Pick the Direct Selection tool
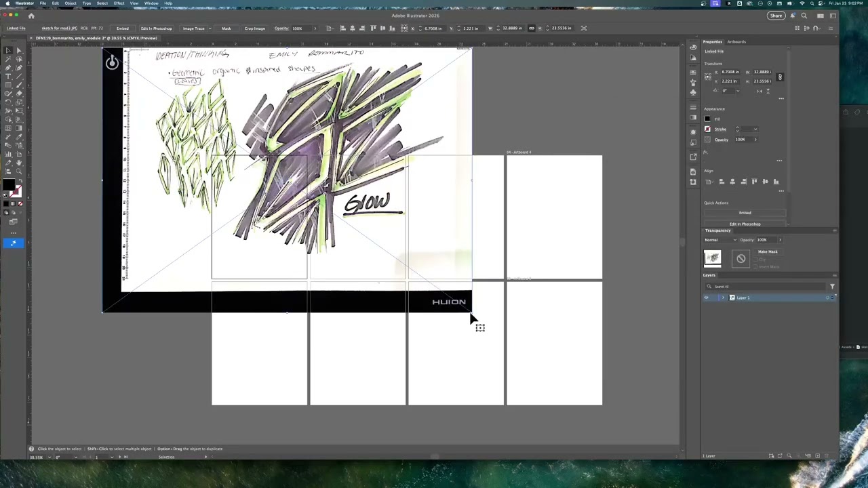This screenshot has height=488, width=868. (x=18, y=51)
